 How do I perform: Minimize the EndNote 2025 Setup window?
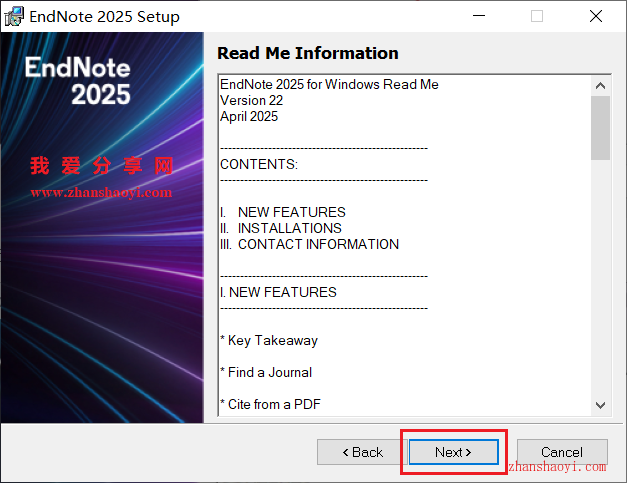pyautogui.click(x=479, y=16)
